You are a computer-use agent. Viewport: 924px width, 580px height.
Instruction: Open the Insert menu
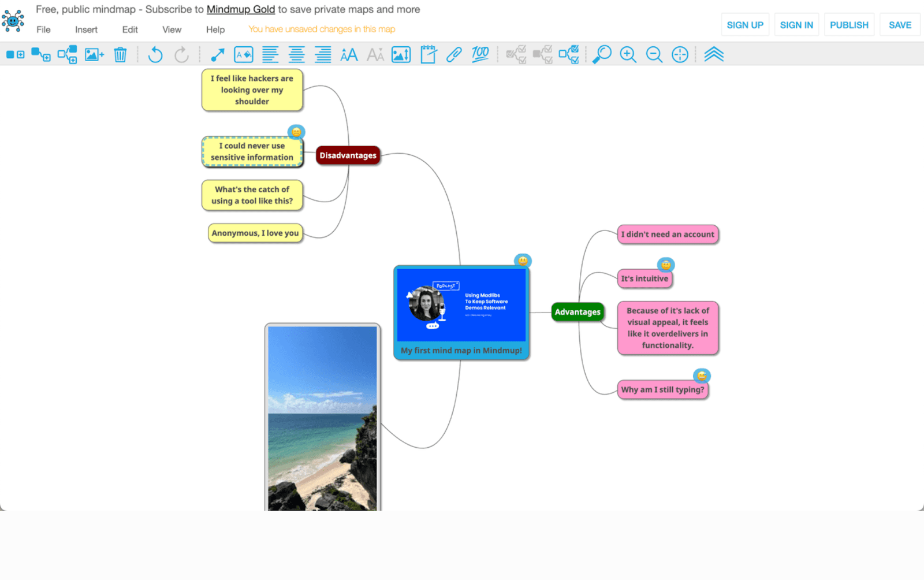86,29
